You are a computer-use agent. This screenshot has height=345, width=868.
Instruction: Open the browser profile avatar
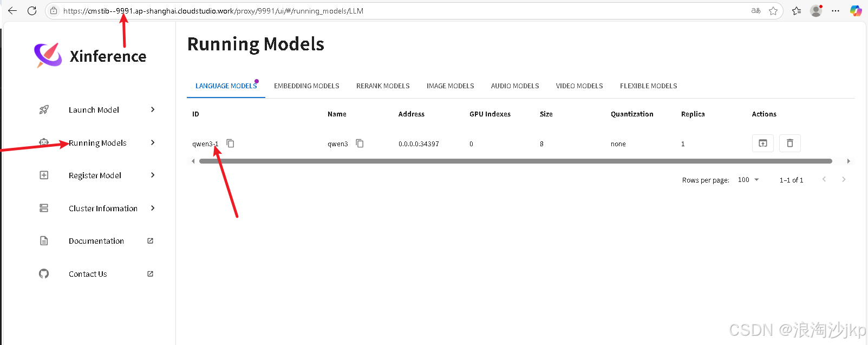coord(816,11)
